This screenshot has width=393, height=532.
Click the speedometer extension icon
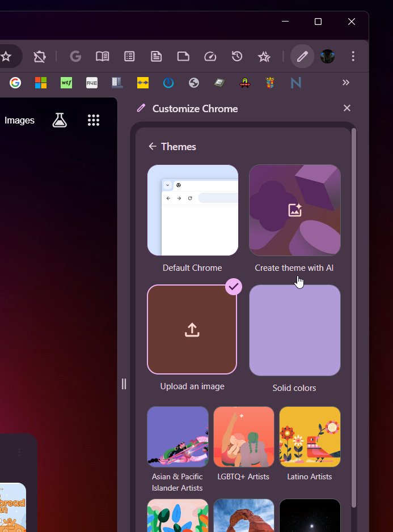click(x=210, y=57)
